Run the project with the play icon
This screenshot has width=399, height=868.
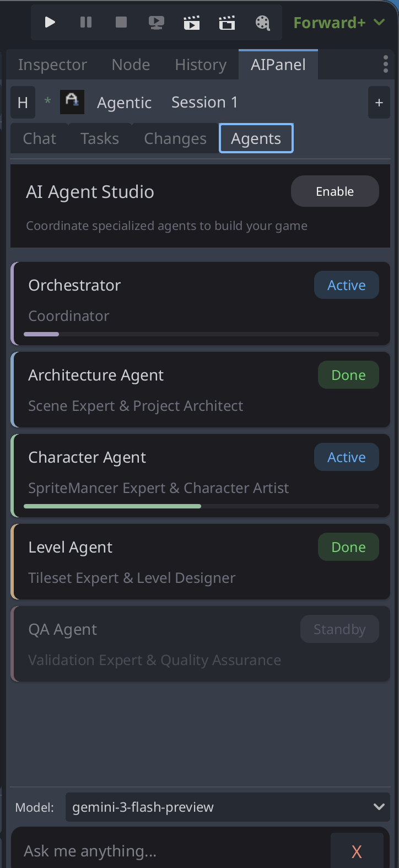[50, 23]
